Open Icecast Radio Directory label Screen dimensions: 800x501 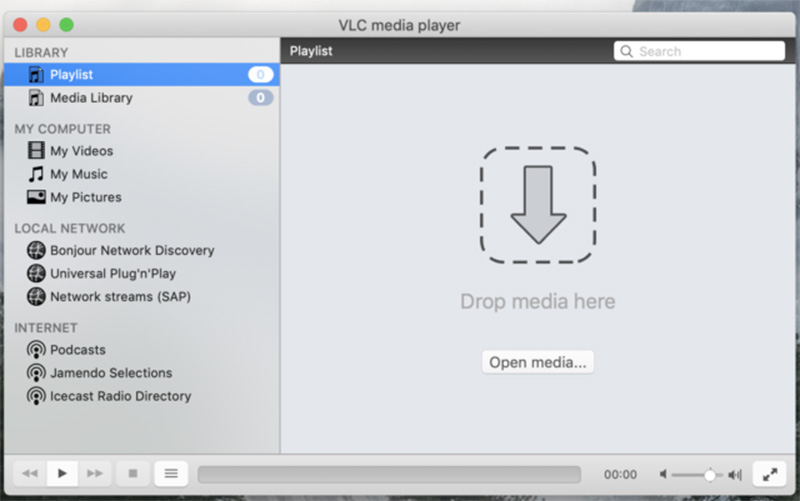pos(120,396)
